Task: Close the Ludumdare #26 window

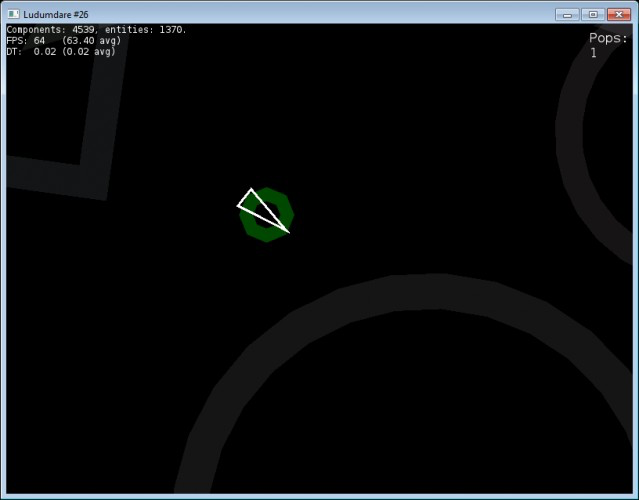Action: 619,15
